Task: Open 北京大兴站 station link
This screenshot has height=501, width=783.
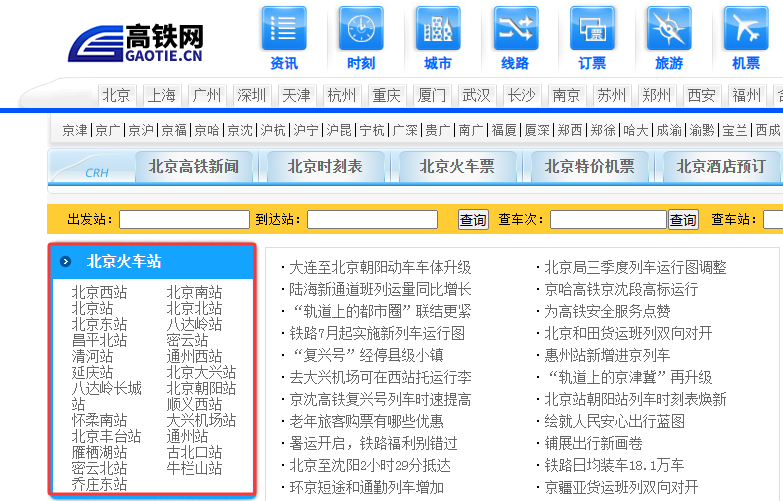Action: pyautogui.click(x=201, y=372)
